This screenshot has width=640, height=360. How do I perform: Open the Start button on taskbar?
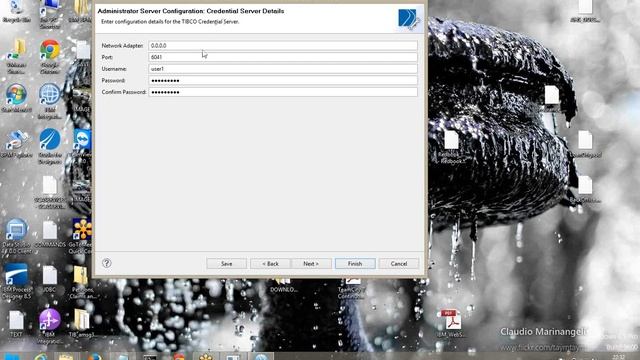pos(12,356)
